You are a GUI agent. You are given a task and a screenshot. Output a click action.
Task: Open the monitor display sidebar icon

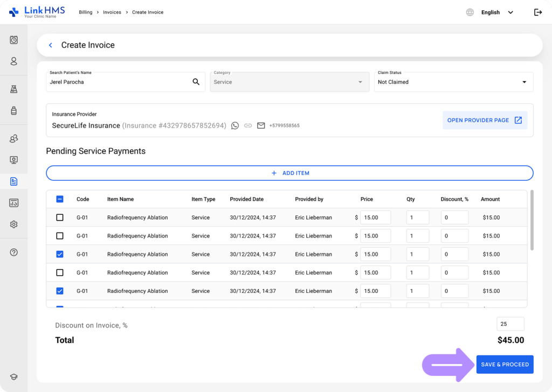tap(13, 160)
